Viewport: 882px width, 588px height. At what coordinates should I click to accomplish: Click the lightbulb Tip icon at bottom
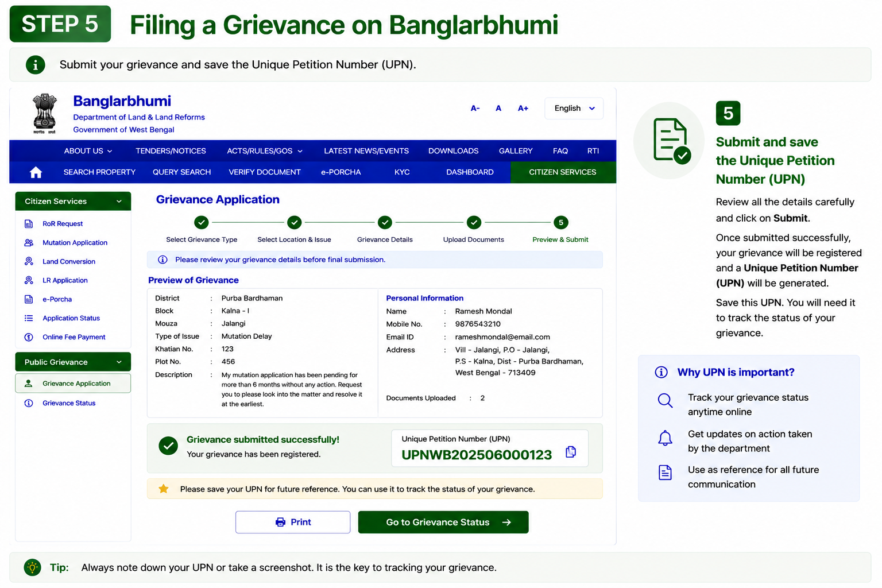pos(33,567)
